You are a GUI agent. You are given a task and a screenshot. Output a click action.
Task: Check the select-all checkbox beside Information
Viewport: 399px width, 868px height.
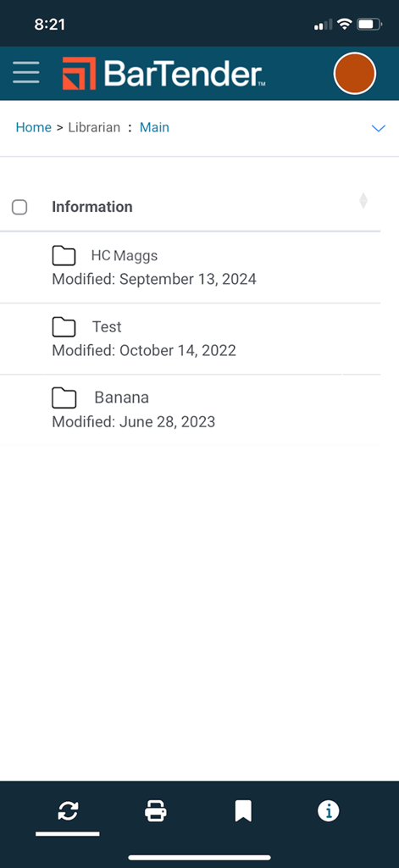(x=19, y=207)
